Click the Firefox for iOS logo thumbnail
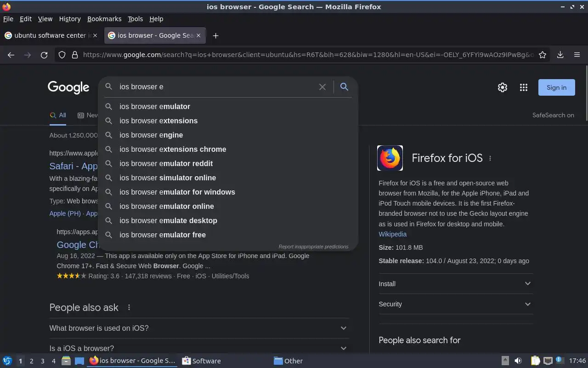This screenshot has width=588, height=368. point(390,158)
